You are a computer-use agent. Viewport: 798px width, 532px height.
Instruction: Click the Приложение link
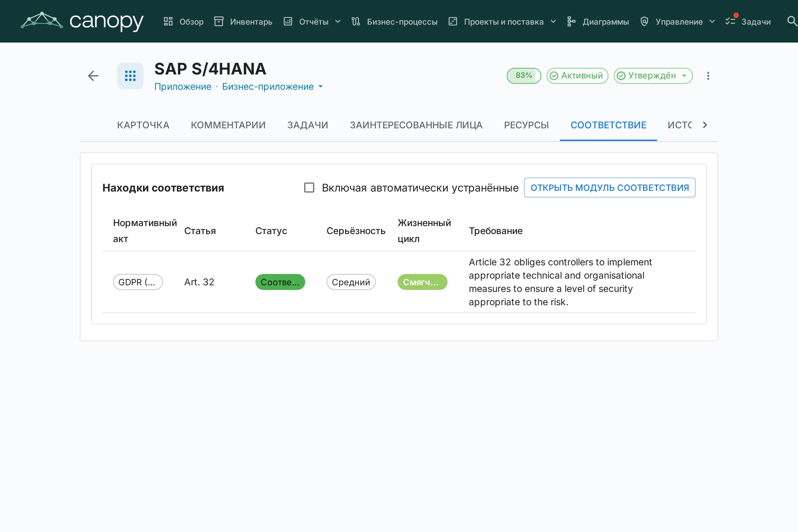(x=183, y=86)
